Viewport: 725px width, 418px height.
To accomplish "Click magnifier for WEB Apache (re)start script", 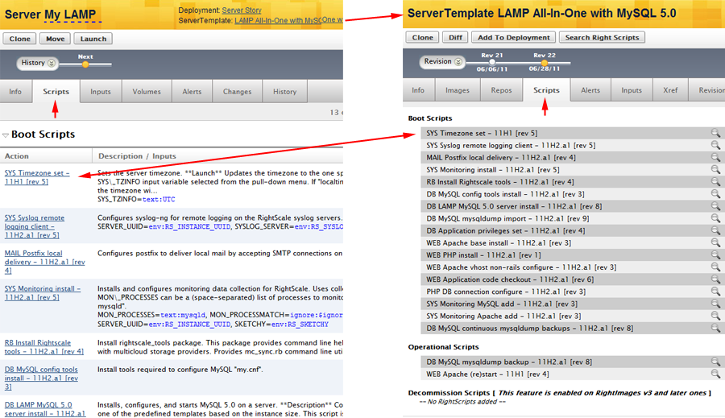I will (x=715, y=374).
